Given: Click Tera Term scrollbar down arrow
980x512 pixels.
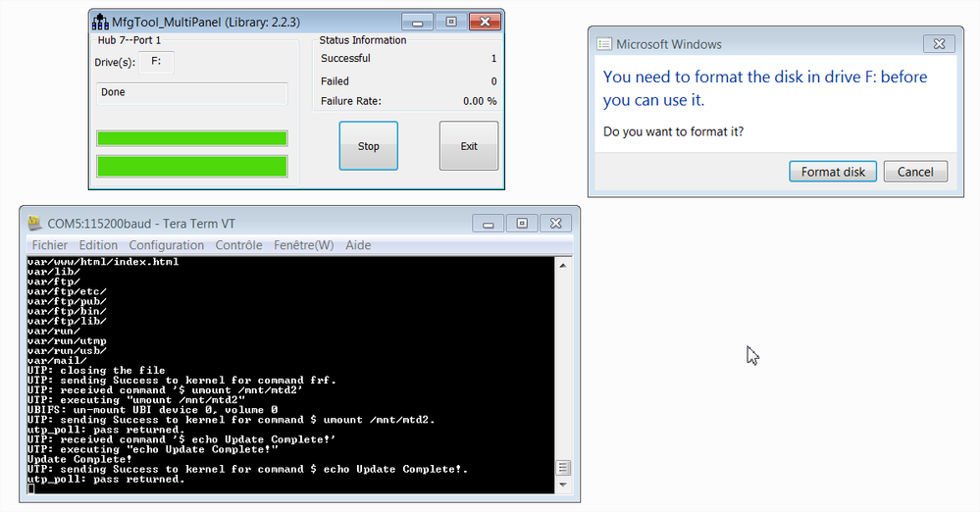Looking at the screenshot, I should [563, 485].
